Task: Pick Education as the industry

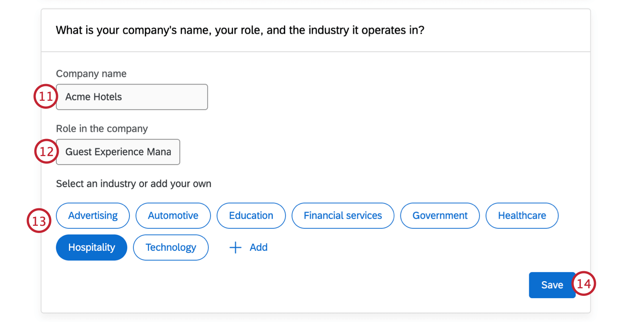Action: (x=251, y=216)
